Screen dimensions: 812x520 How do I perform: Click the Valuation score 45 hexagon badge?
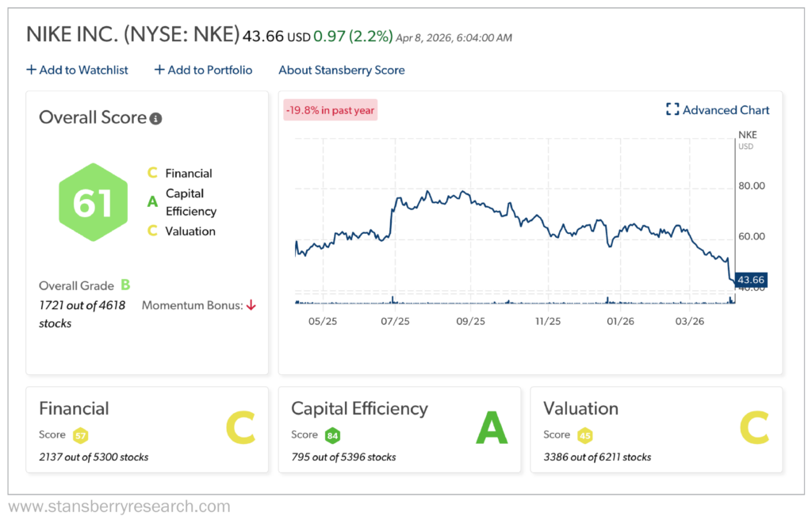pyautogui.click(x=584, y=434)
